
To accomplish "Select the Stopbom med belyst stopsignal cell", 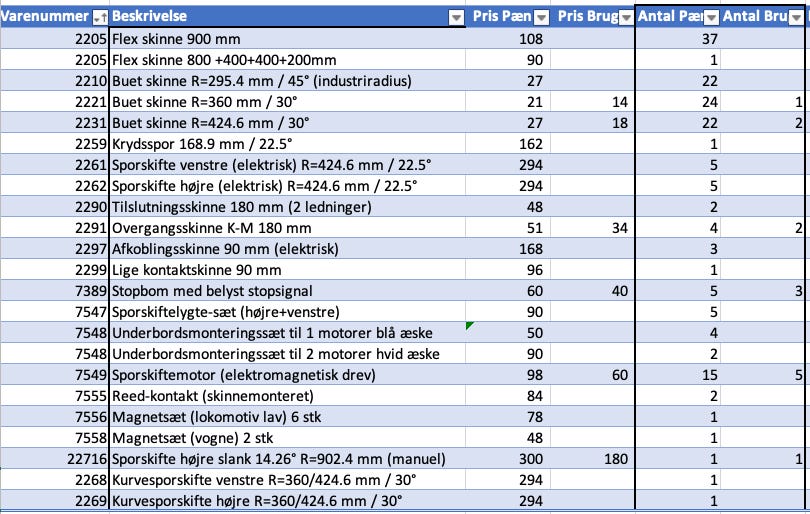I will (x=287, y=291).
